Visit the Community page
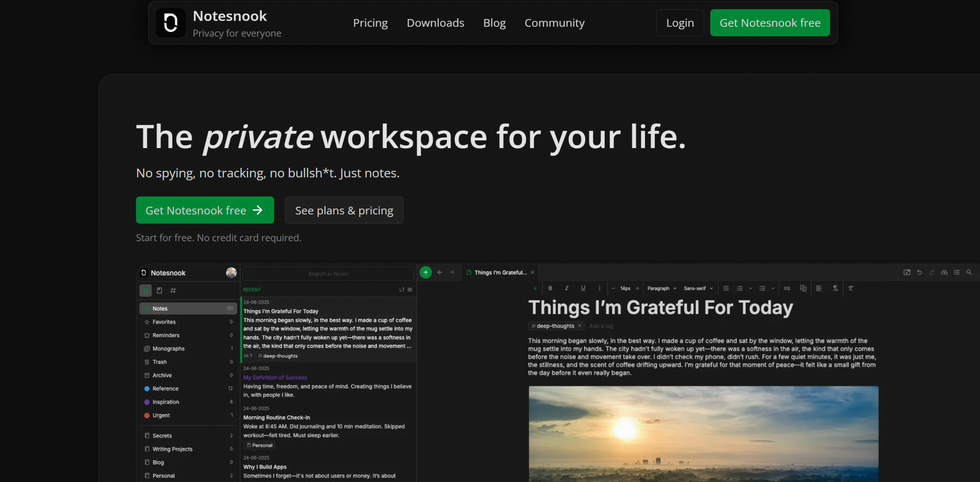Screen dimensions: 980x482 pyautogui.click(x=554, y=23)
